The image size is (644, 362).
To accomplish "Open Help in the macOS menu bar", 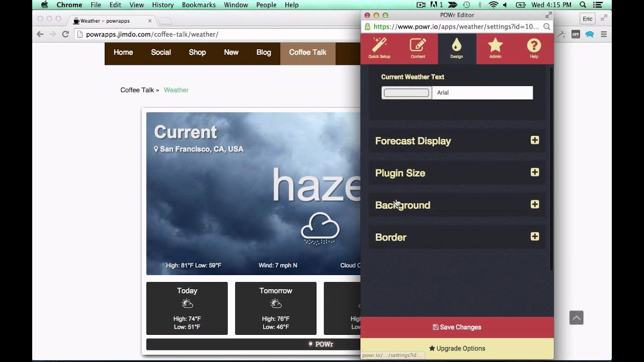I will pyautogui.click(x=292, y=5).
